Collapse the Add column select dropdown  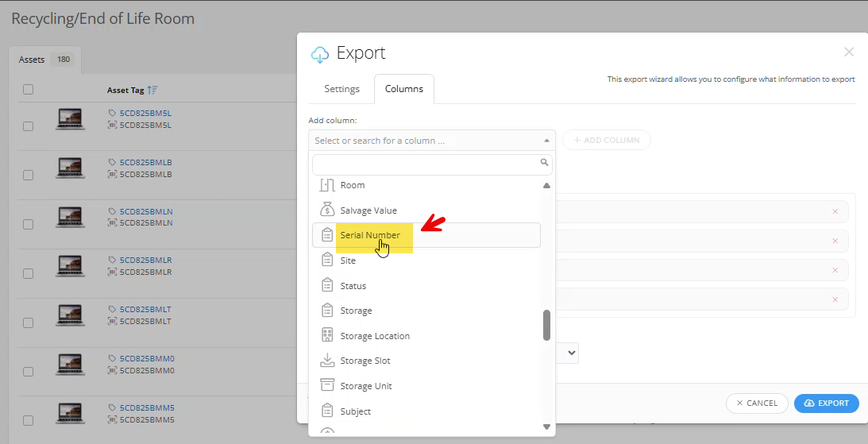pos(546,141)
